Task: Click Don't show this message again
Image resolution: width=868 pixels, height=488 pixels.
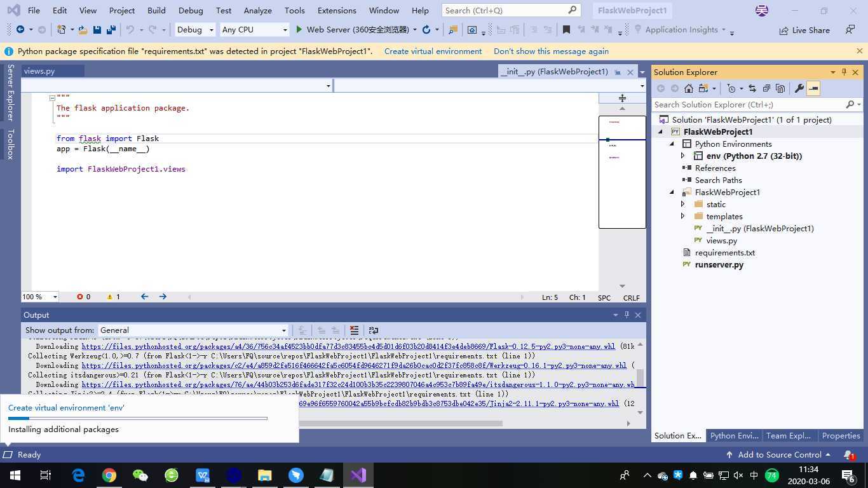Action: (551, 51)
